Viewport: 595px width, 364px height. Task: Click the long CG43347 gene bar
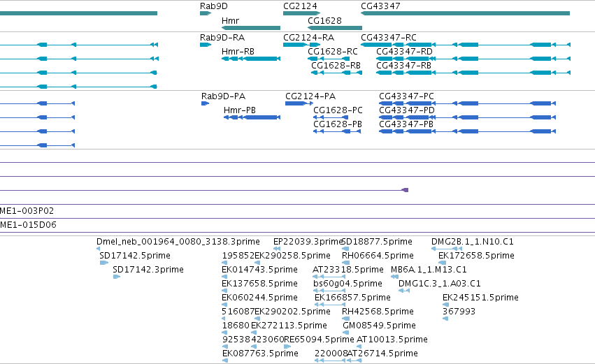pos(465,13)
